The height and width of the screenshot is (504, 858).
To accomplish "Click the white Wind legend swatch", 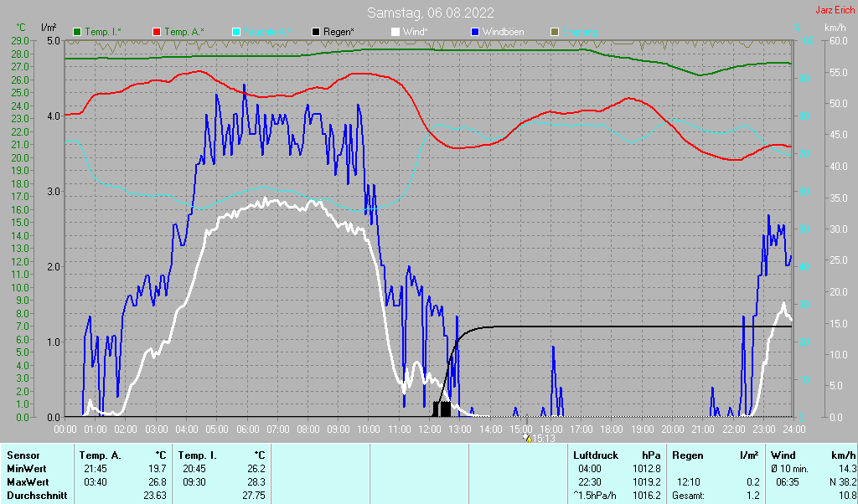I will 395,32.
